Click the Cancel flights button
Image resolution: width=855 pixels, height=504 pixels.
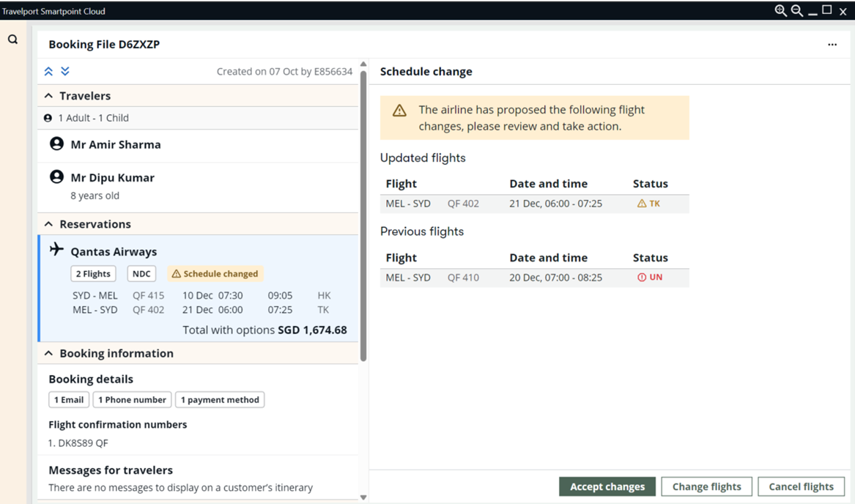pos(801,486)
